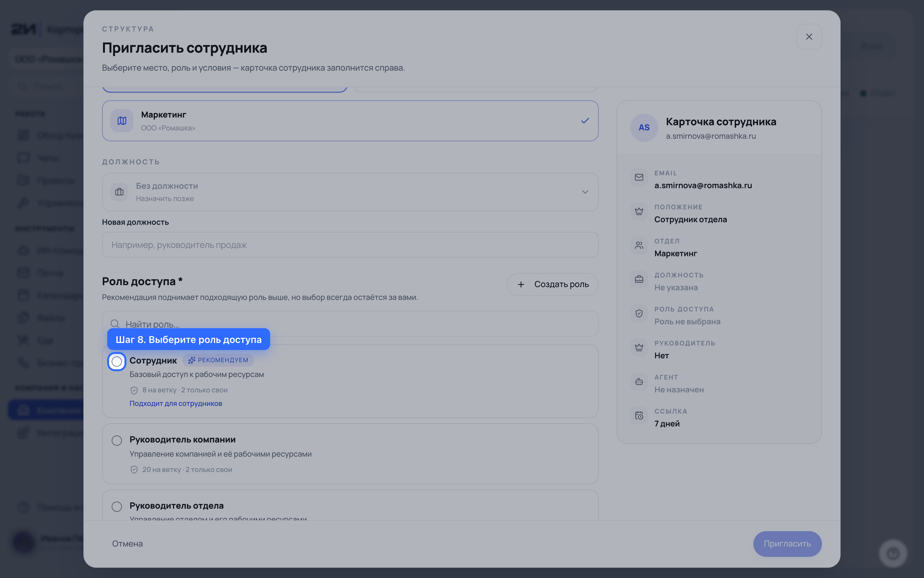Click the shield icon under Руководитель компании
Screen dimensions: 924x578
[134, 469]
